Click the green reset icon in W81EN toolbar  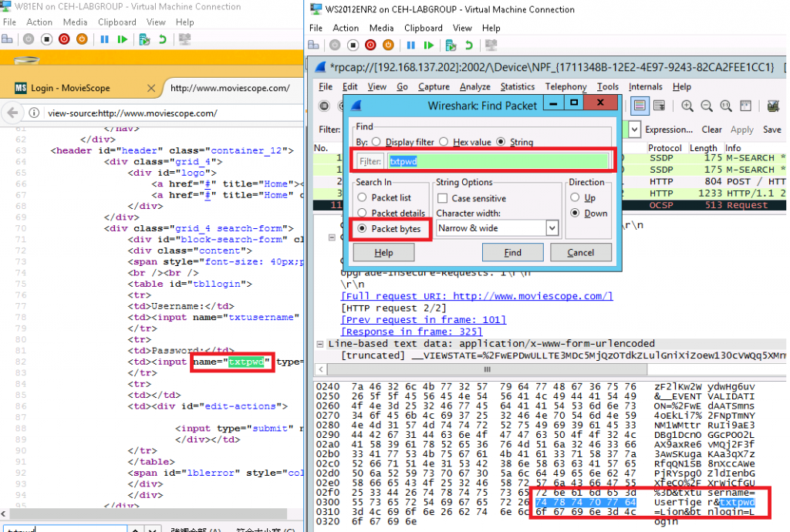coord(122,39)
